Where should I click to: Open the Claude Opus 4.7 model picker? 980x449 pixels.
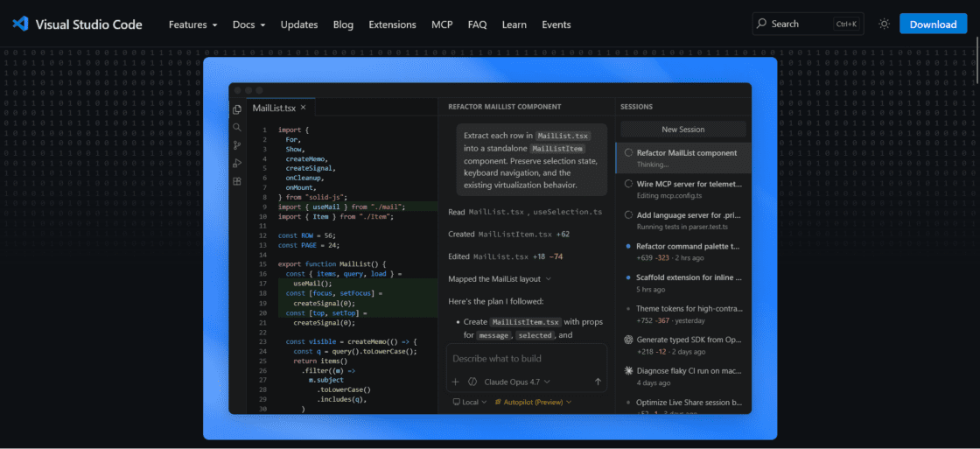(x=518, y=382)
